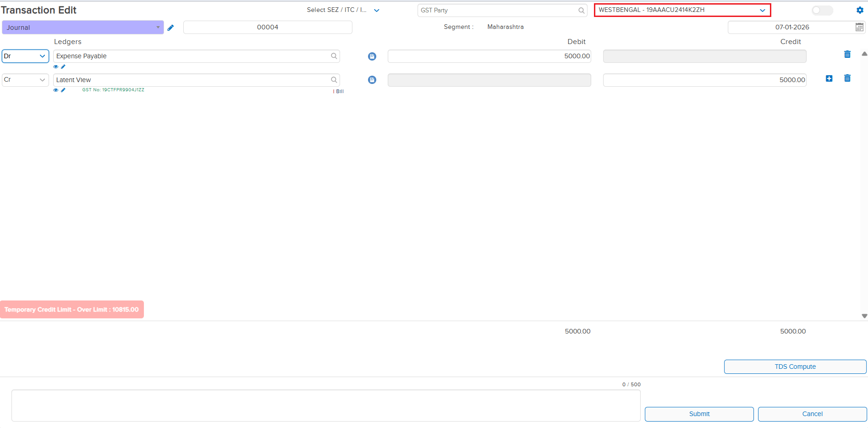Click the search icon in Latent View field
This screenshot has height=428, width=868.
click(334, 80)
